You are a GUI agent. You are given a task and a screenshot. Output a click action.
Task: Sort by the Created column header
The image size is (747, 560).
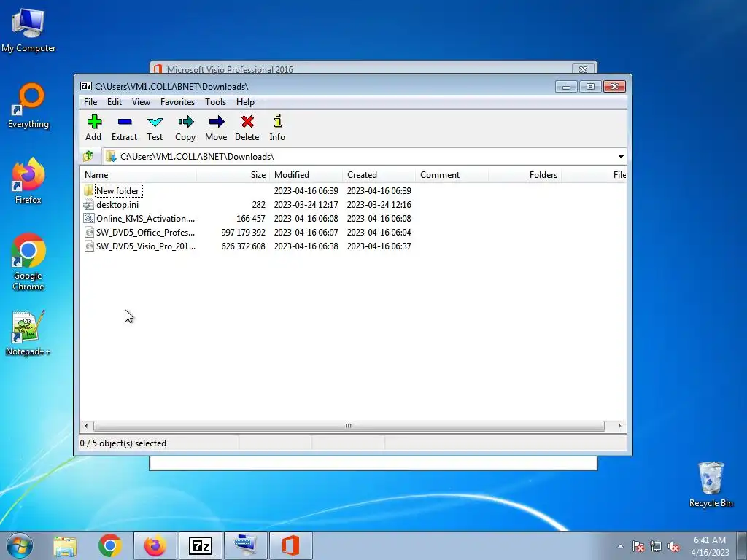379,175
